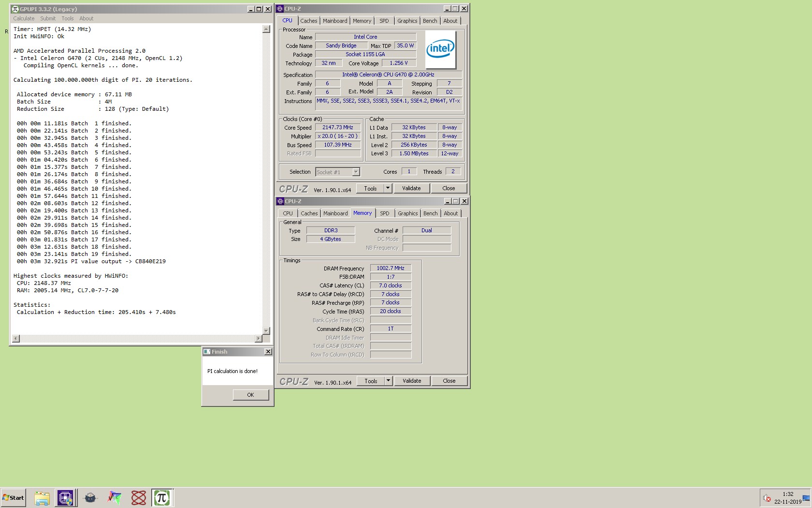Click the memory Size value 4 GBytes
Screen dimensions: 812x508
click(x=331, y=239)
